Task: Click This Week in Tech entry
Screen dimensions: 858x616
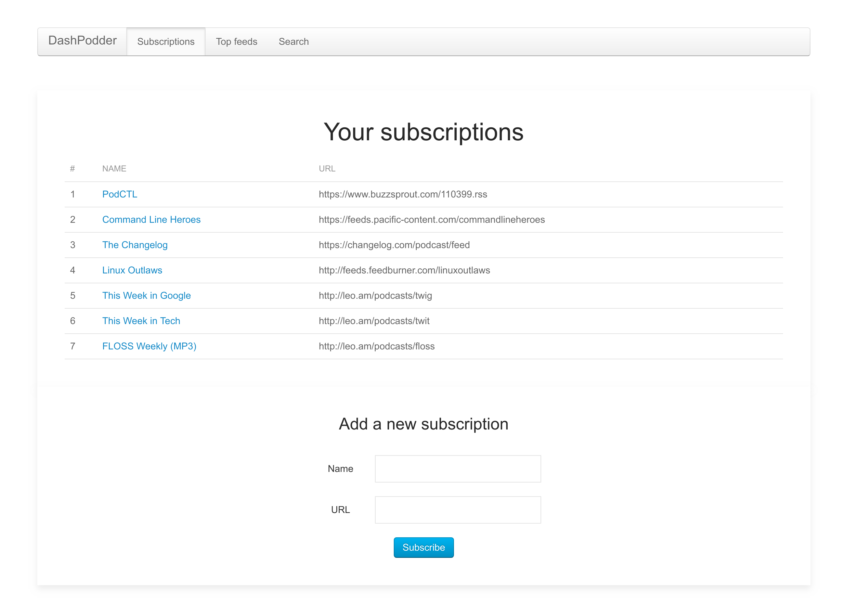Action: coord(141,320)
